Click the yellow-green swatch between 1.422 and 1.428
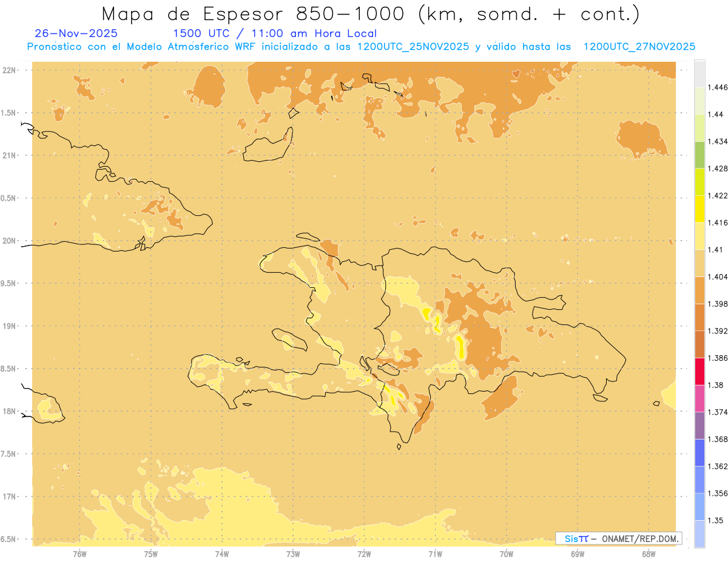The height and width of the screenshot is (562, 728). pos(699,181)
